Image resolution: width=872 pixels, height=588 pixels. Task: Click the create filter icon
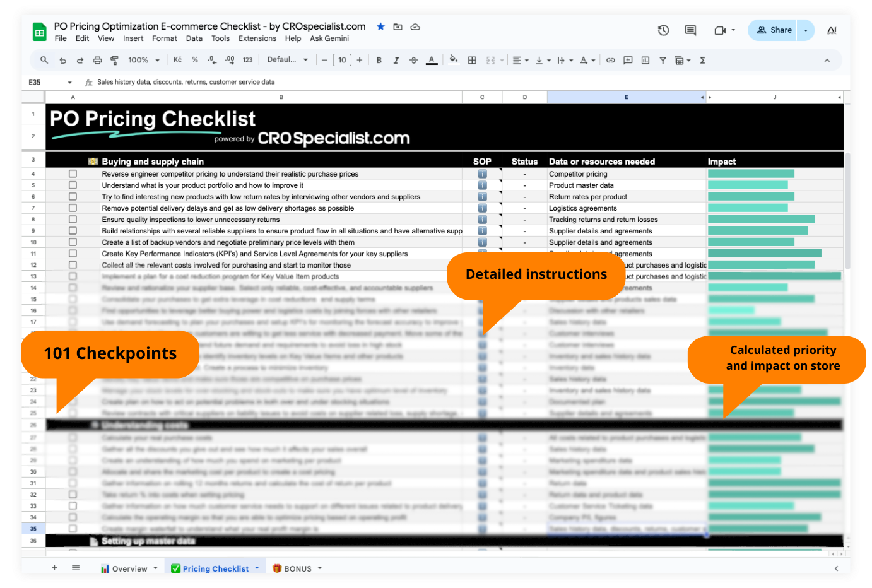(x=663, y=61)
